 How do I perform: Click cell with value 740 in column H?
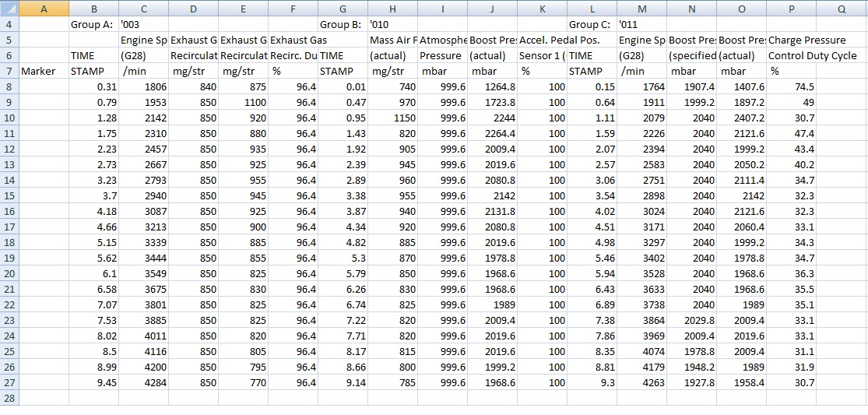click(392, 86)
